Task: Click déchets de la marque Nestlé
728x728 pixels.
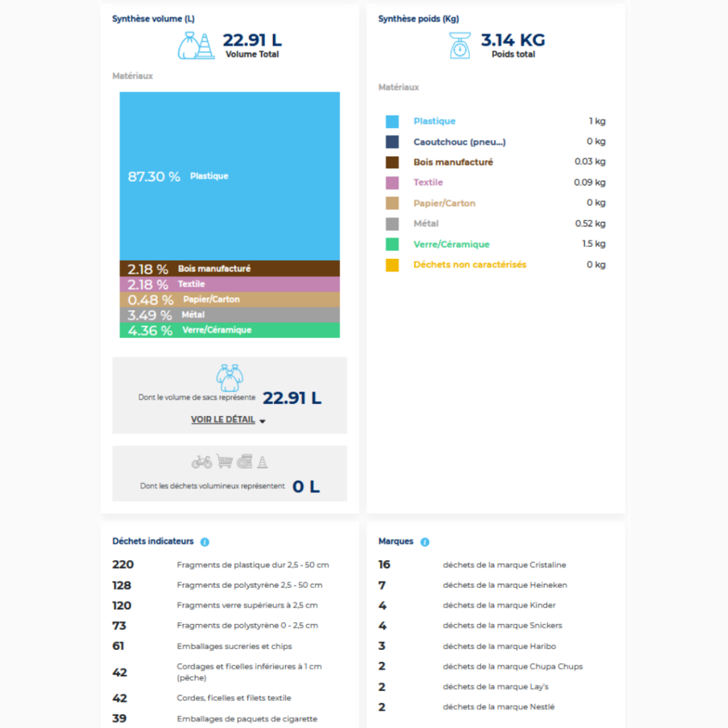Action: point(499,707)
